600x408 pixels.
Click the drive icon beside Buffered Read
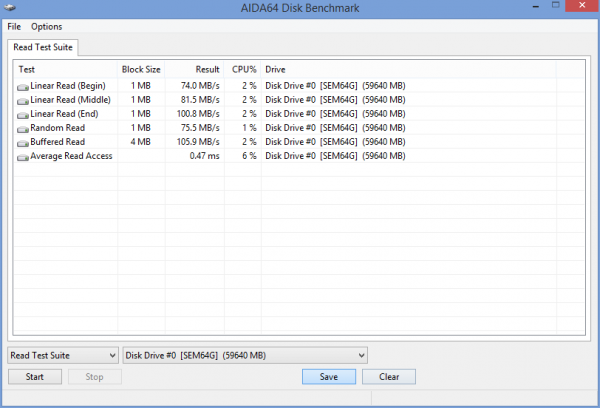tap(23, 143)
